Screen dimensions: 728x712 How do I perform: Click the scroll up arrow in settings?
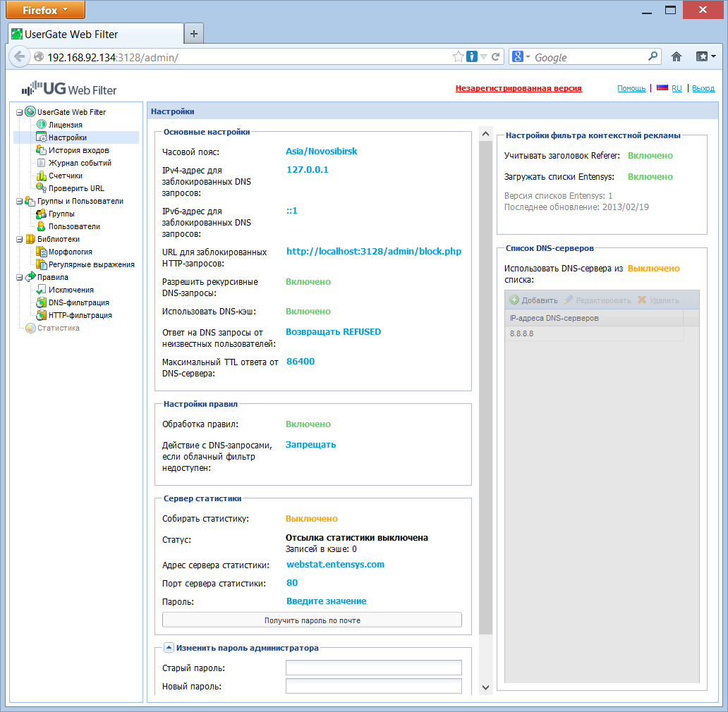point(485,133)
